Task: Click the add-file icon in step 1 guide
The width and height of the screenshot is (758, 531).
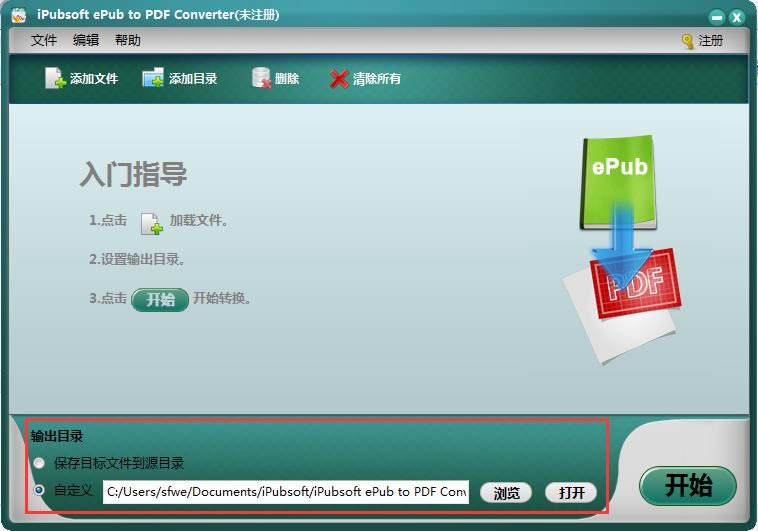Action: [151, 223]
